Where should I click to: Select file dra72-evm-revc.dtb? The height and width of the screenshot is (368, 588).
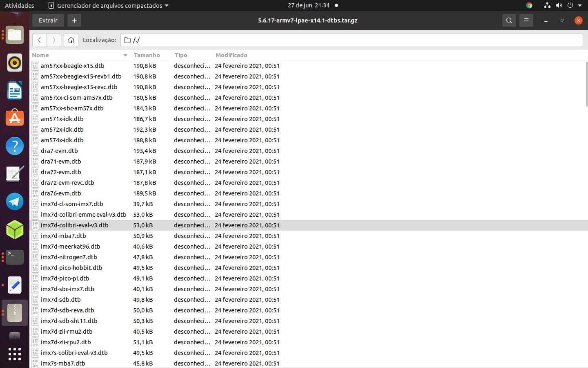(309, 183)
